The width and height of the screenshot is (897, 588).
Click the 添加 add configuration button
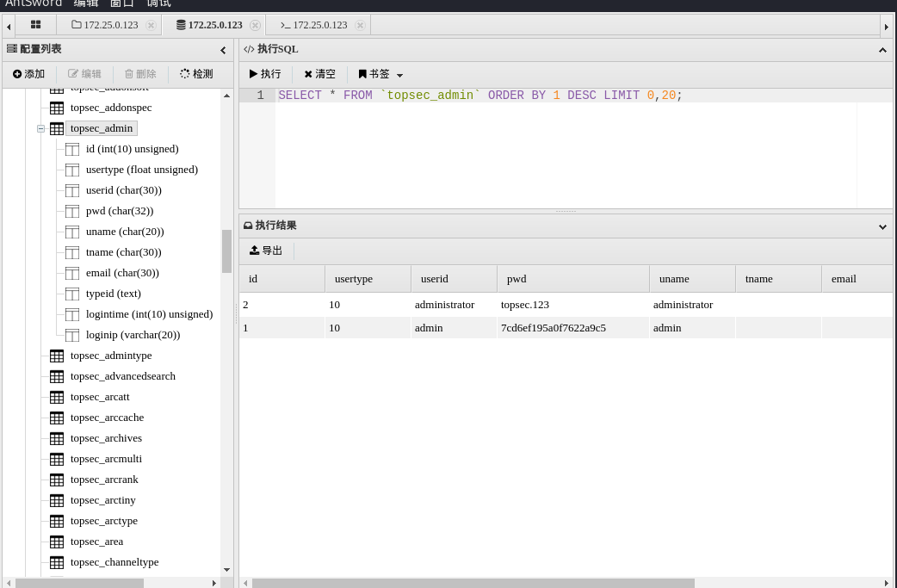[x=28, y=74]
